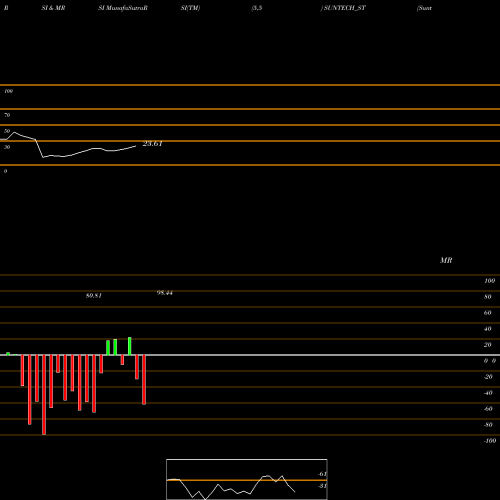The height and width of the screenshot is (500, 500).
Task: Click the MR axis label -60
Action: [x=488, y=409]
